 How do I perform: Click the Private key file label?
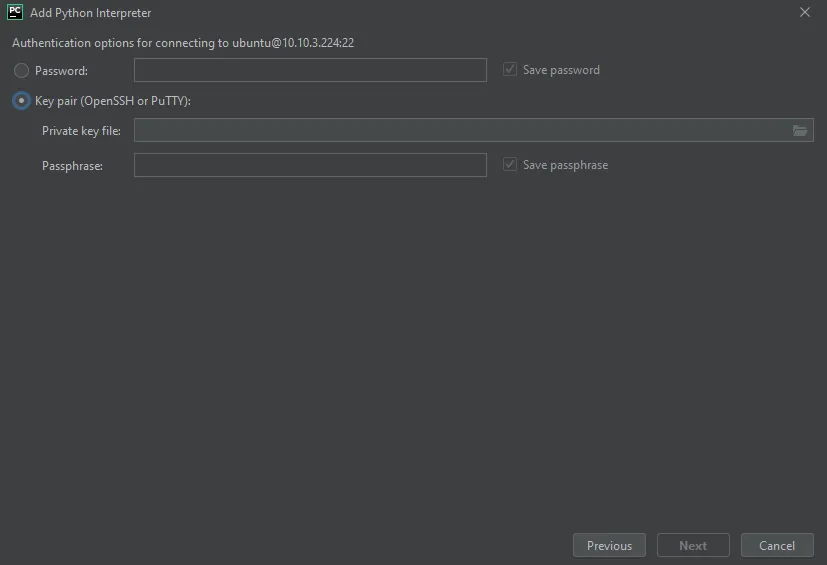tap(81, 131)
